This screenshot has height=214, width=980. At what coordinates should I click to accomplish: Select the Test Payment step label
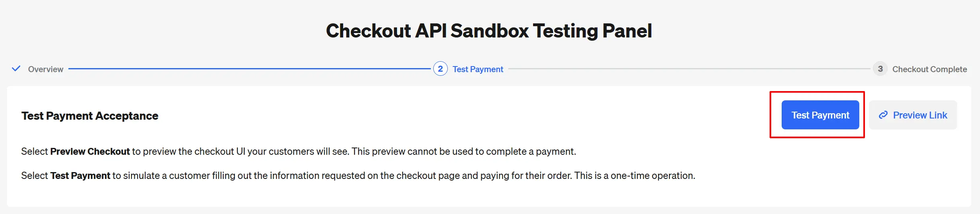(478, 69)
